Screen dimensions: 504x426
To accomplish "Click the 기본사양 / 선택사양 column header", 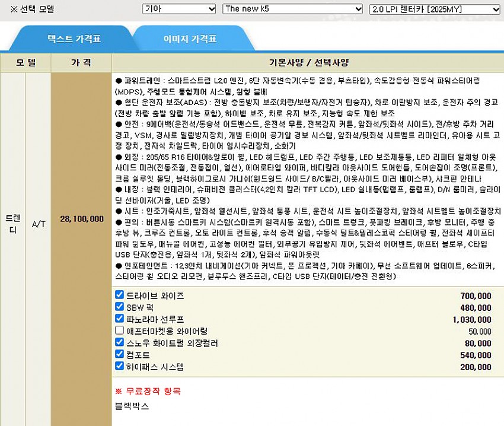I will (308, 62).
